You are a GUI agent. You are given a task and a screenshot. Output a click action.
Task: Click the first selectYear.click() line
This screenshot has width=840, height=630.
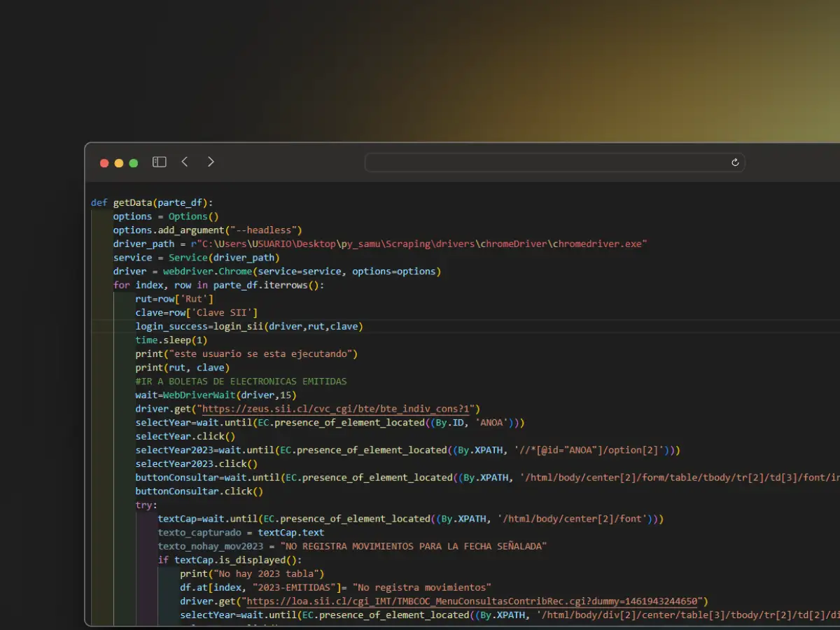185,436
